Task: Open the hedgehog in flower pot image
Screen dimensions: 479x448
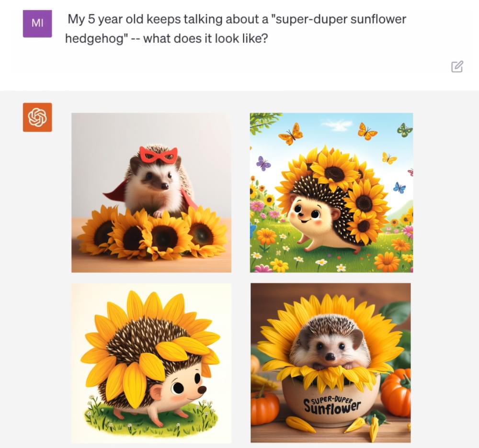Action: (x=331, y=363)
